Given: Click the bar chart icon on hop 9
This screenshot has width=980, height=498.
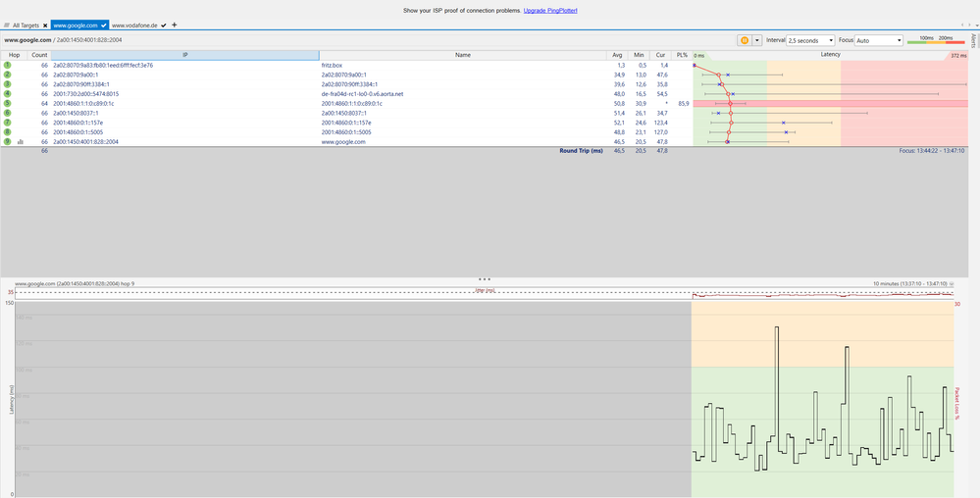Looking at the screenshot, I should 21,142.
